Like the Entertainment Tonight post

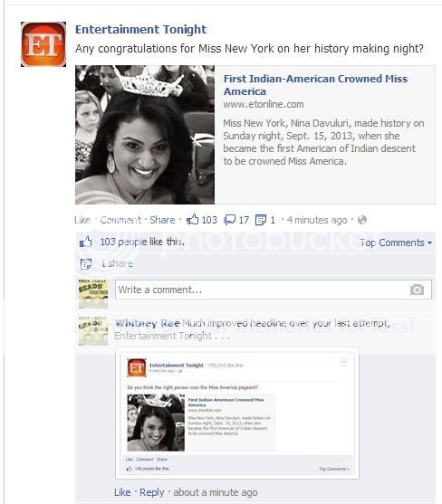click(x=82, y=220)
